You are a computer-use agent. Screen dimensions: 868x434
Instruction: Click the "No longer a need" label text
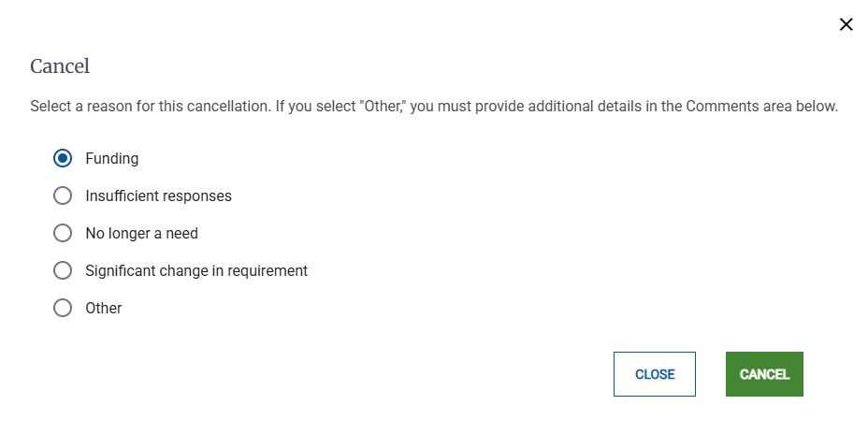[x=141, y=234]
